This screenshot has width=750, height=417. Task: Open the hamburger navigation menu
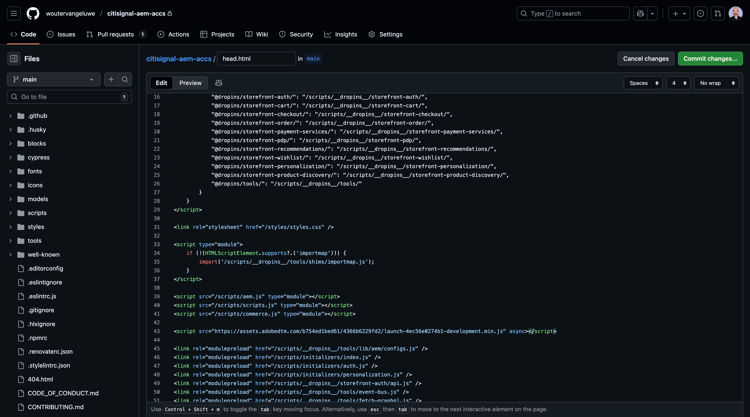[14, 13]
